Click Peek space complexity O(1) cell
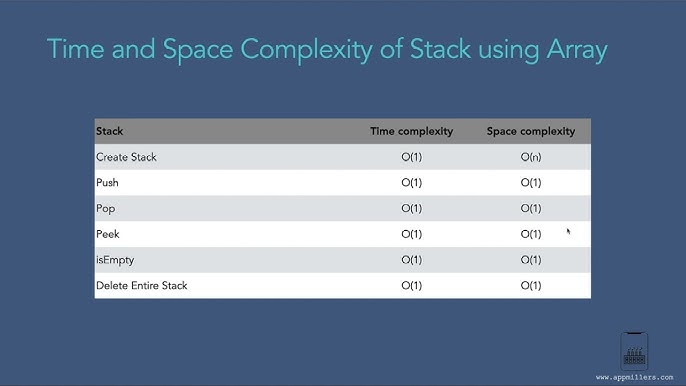Screen dimensions: 686x386 click(x=531, y=234)
